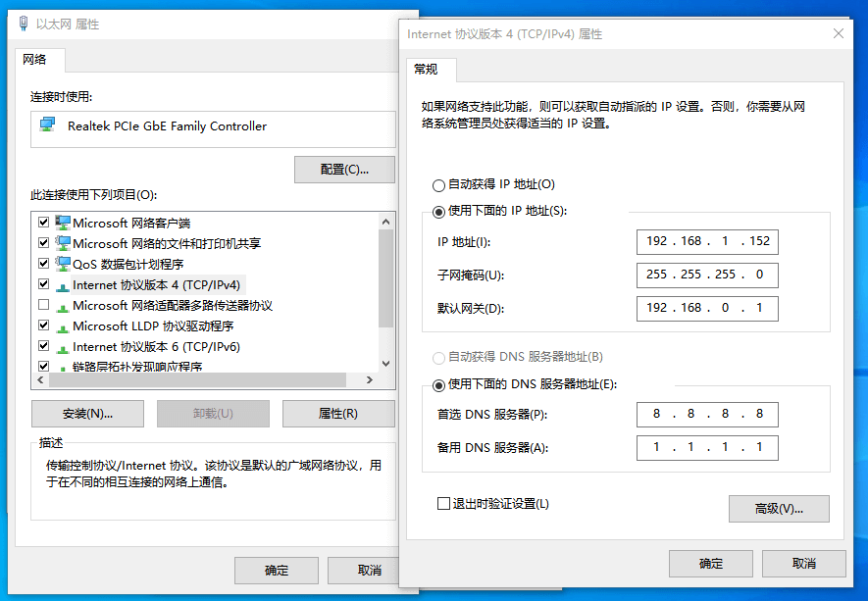Uncheck the QoS 数据包计划程序 checkbox
868x601 pixels.
pyautogui.click(x=43, y=263)
